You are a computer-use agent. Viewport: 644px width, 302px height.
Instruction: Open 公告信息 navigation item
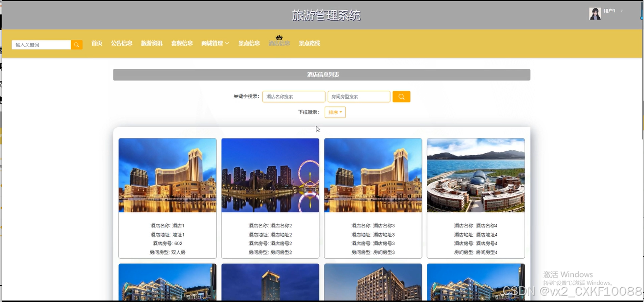(122, 43)
